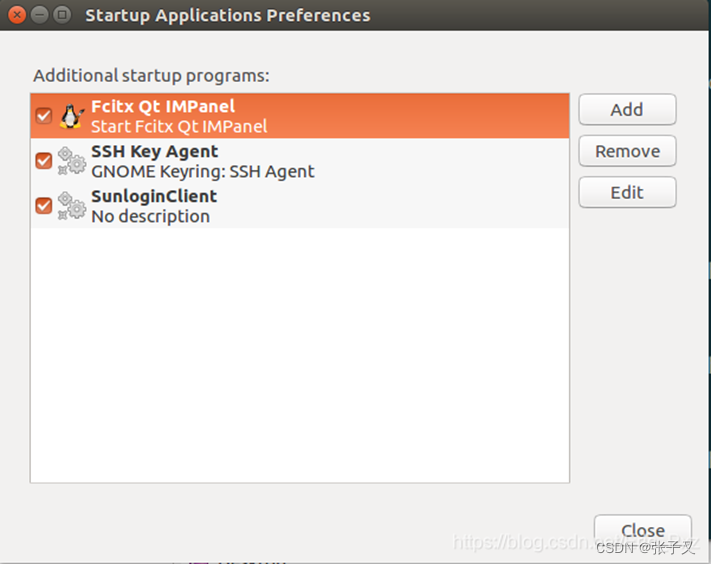The width and height of the screenshot is (711, 564).
Task: Click the 'No description' text under SunloginClient
Action: click(150, 216)
